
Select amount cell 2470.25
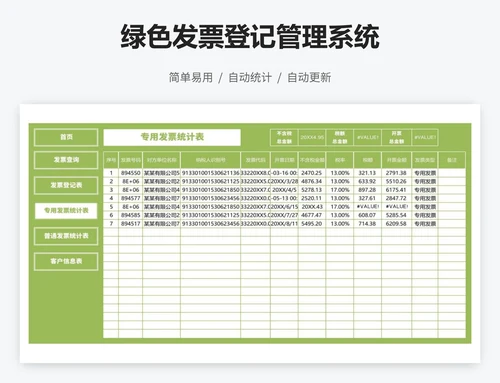click(312, 173)
